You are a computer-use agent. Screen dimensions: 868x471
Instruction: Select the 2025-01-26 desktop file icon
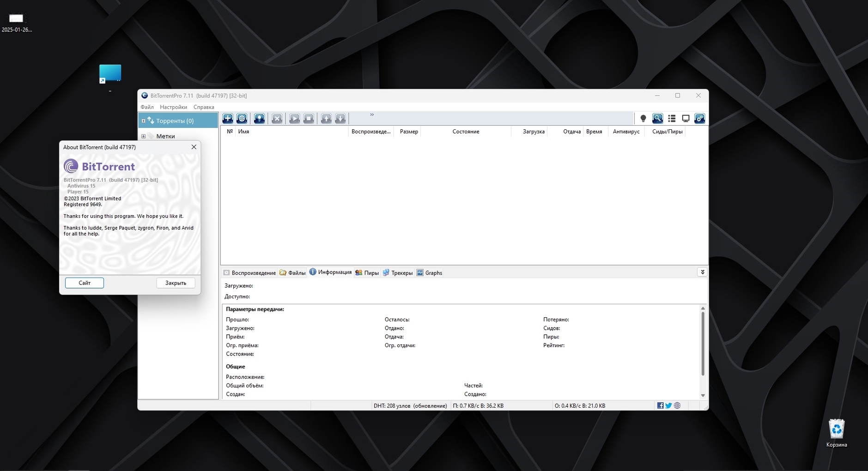tap(17, 22)
